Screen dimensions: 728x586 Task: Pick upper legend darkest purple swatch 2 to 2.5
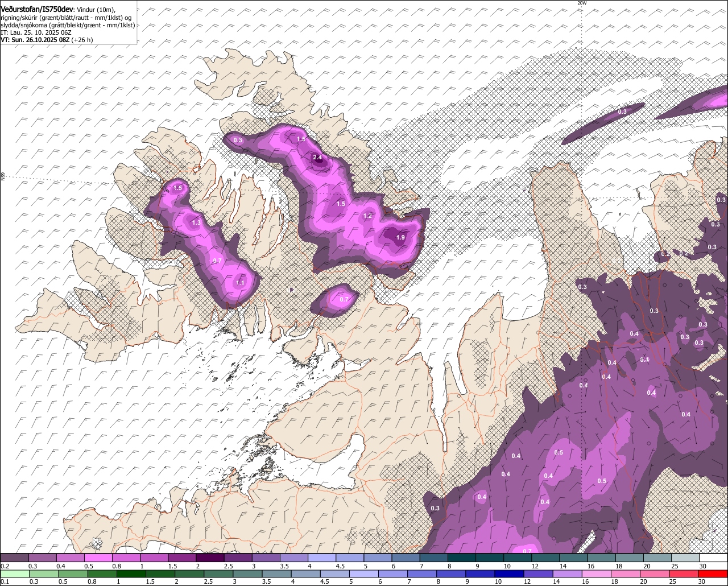pyautogui.click(x=210, y=558)
